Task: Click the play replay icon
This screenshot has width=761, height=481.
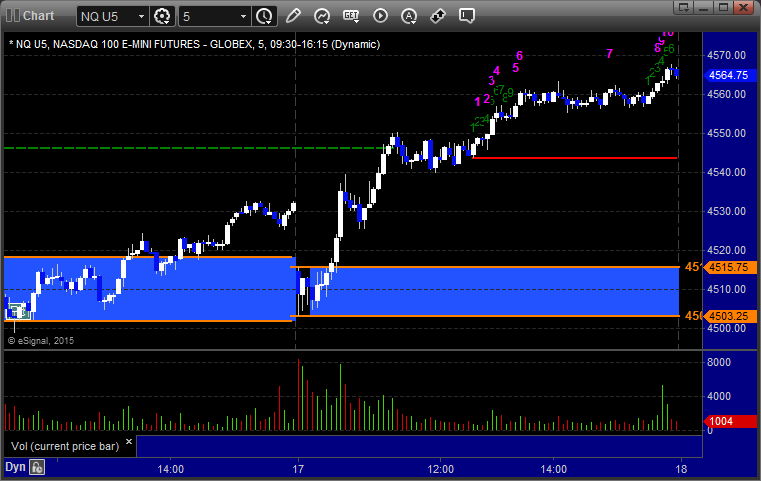Action: (x=380, y=16)
